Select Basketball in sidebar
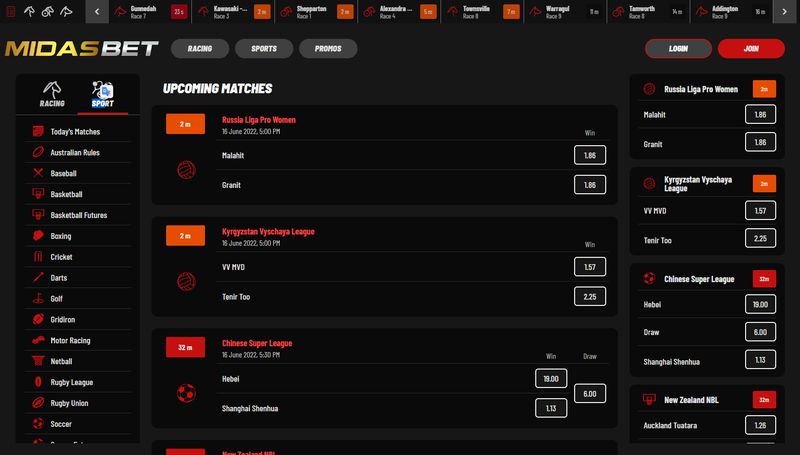This screenshot has height=455, width=800. tap(78, 194)
